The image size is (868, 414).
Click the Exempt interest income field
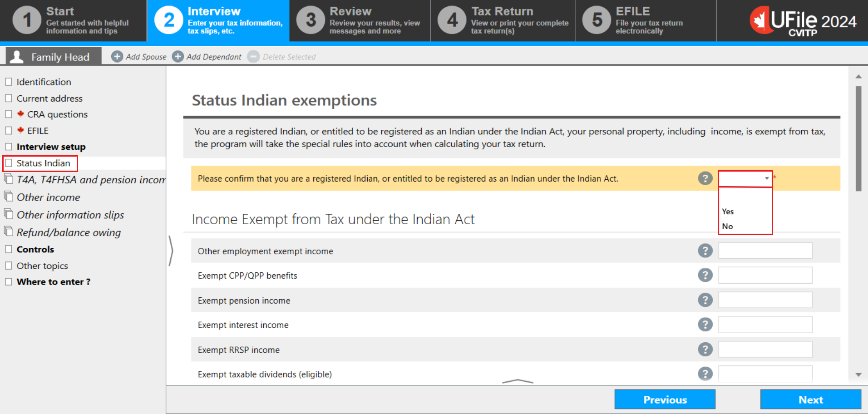pos(765,325)
